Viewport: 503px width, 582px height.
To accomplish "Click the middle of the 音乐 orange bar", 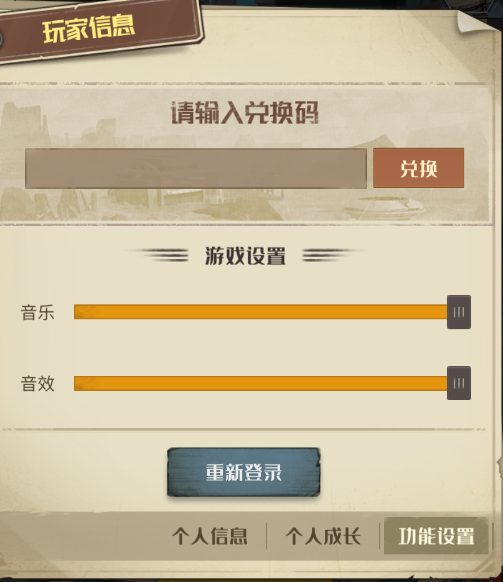I will tap(261, 312).
